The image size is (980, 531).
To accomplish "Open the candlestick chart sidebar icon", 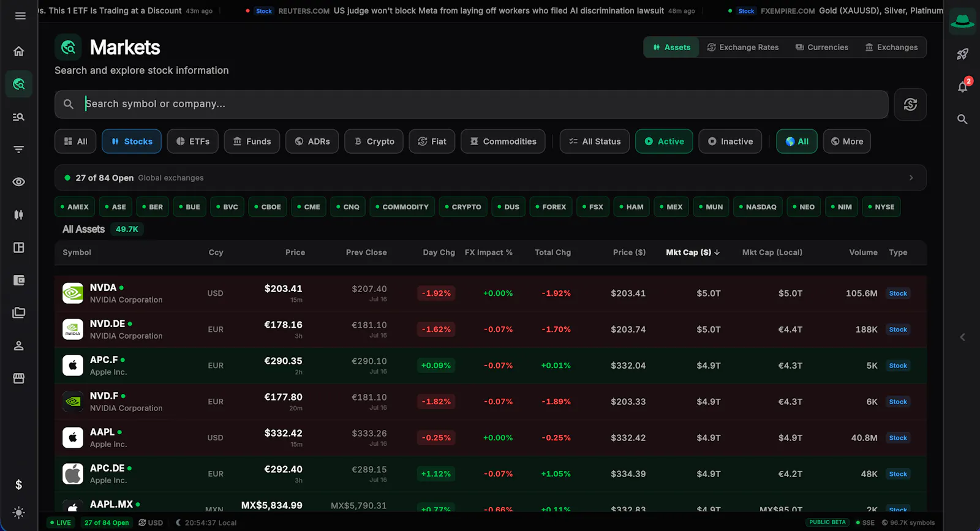I will 19,215.
